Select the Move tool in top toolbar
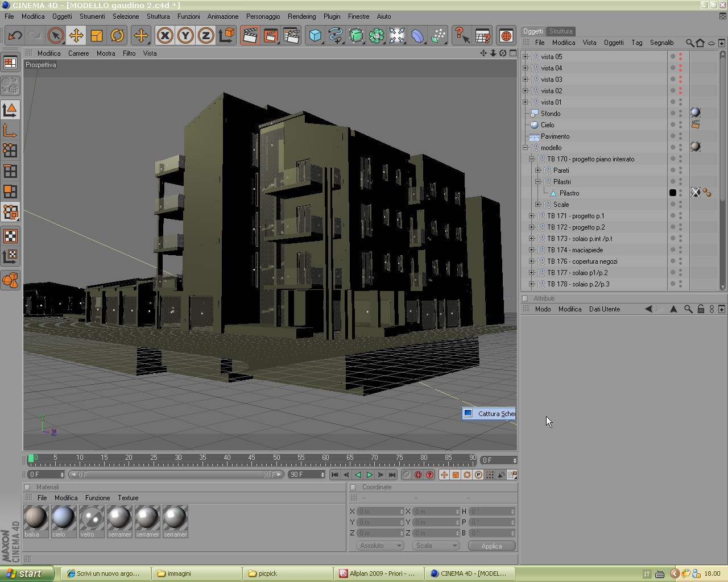The image size is (728, 582). (76, 36)
